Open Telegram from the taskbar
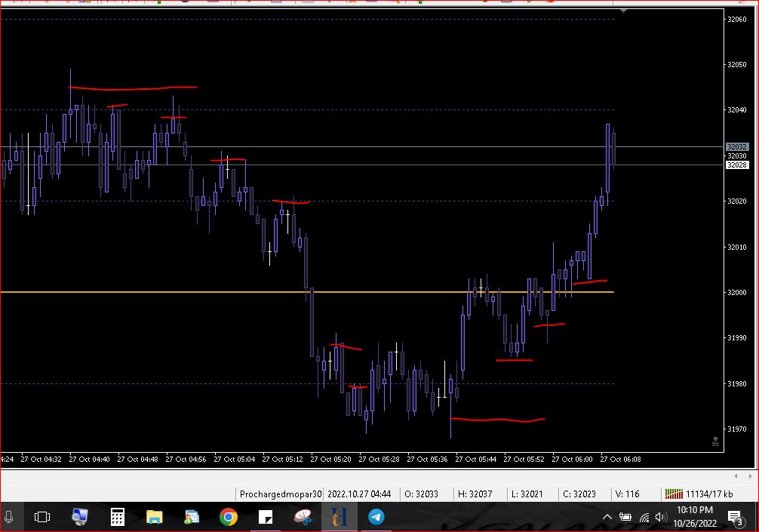This screenshot has width=759, height=532. 376,517
